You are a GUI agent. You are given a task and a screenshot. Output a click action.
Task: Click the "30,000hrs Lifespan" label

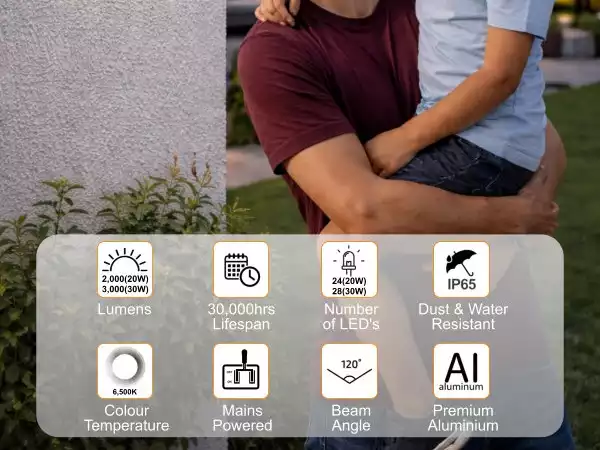(241, 316)
